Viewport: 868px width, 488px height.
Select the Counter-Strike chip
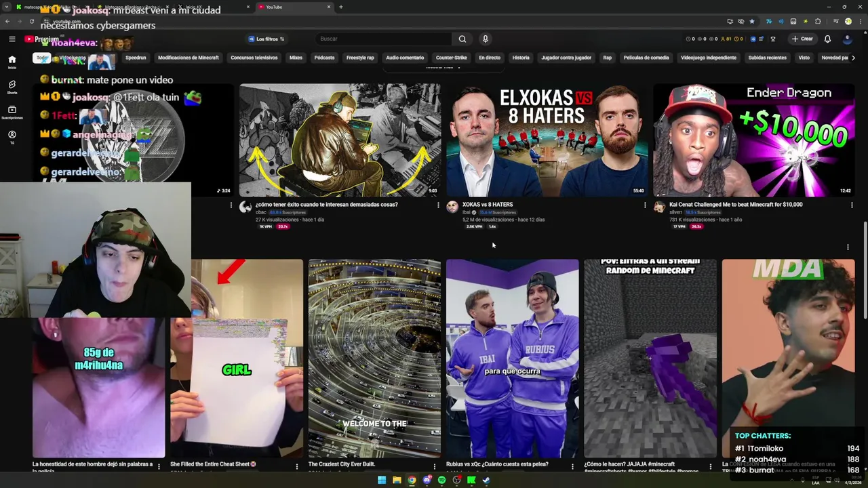452,58
